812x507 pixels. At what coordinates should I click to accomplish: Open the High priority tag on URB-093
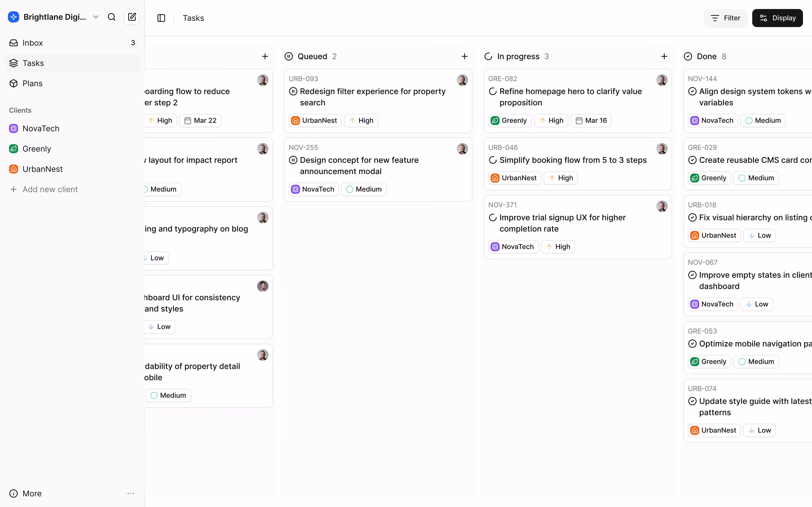[361, 120]
